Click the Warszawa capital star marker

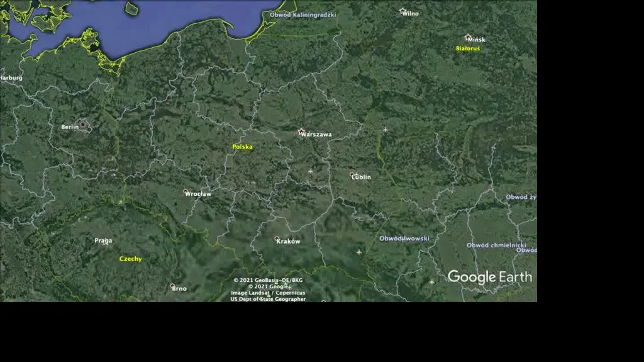(x=301, y=132)
